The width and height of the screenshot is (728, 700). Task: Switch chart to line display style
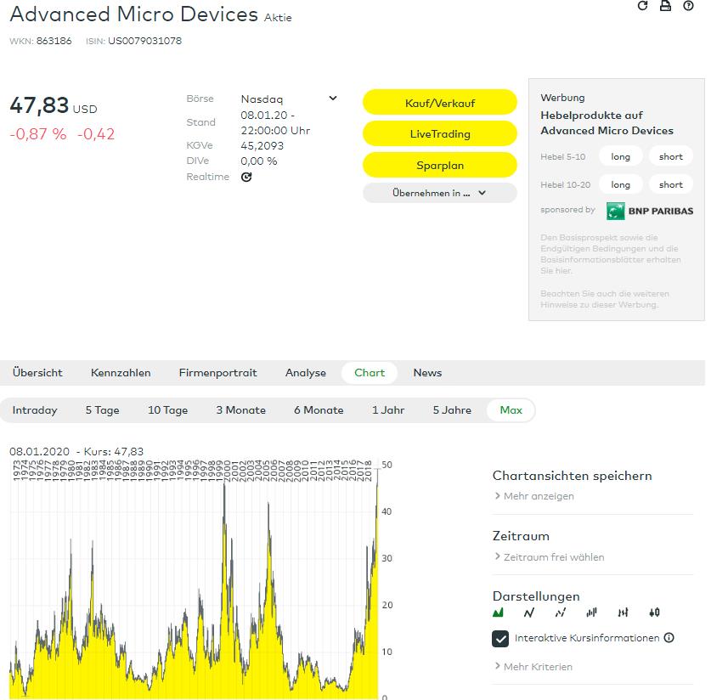pos(528,612)
